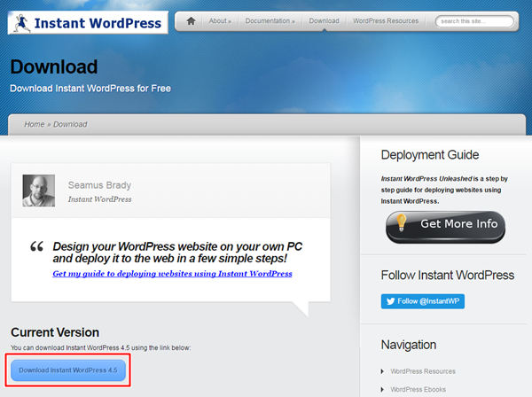Viewport: 532px width, 397px height.
Task: Click the Navigation sidebar heading
Action: pyautogui.click(x=409, y=345)
